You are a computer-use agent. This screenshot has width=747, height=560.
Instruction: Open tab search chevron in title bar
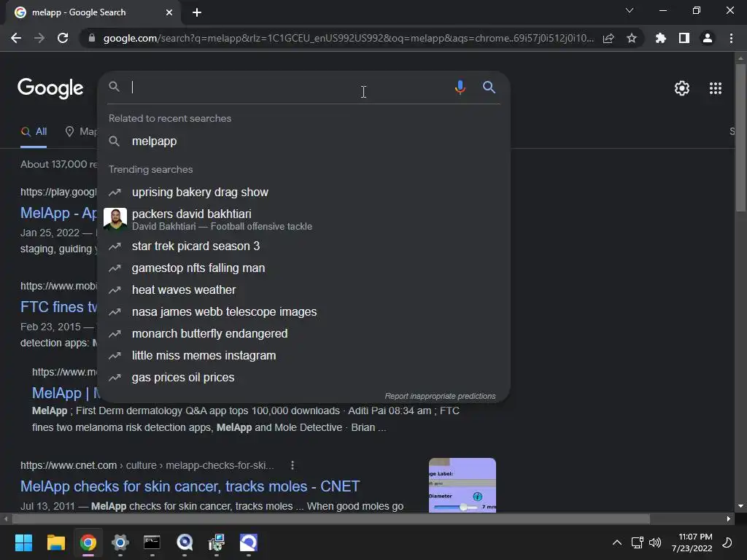coord(630,10)
